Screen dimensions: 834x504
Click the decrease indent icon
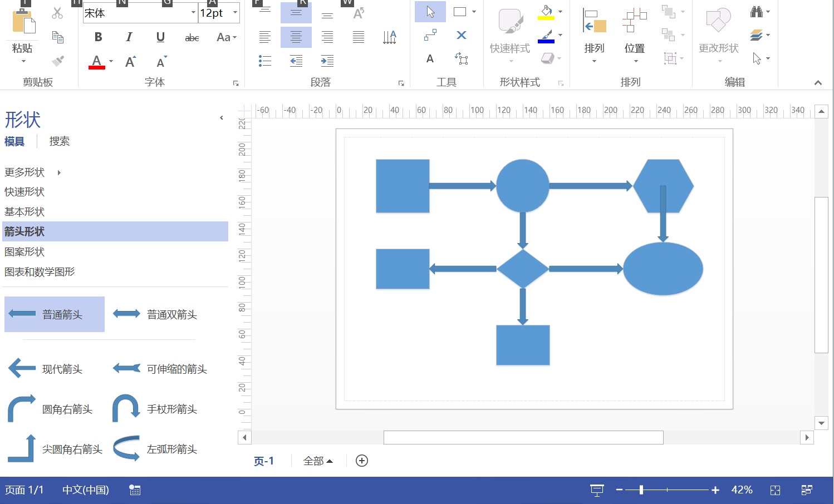[296, 61]
